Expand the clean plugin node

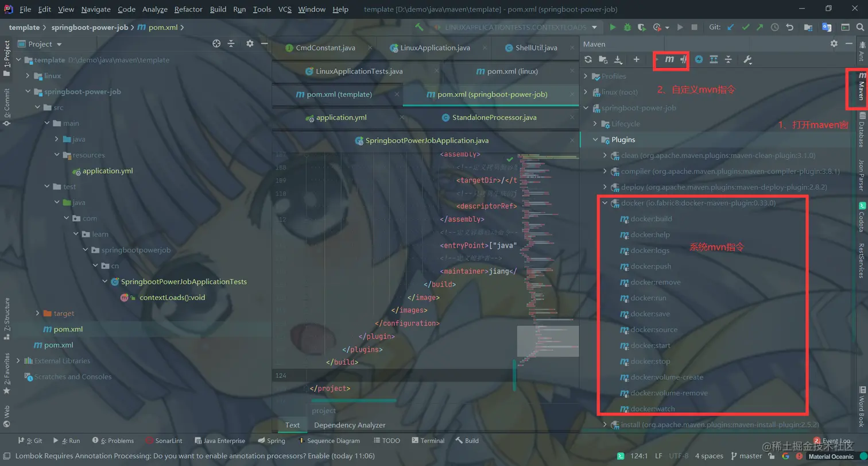[605, 155]
